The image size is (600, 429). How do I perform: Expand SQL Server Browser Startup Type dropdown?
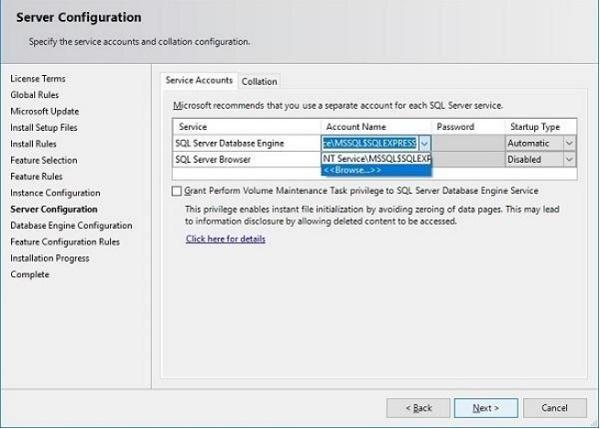click(x=569, y=159)
